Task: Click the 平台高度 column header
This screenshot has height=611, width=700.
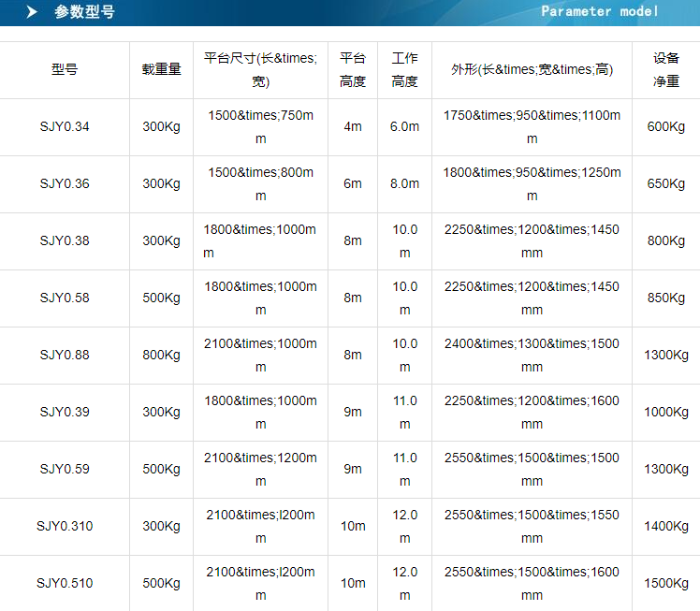Action: (x=353, y=69)
